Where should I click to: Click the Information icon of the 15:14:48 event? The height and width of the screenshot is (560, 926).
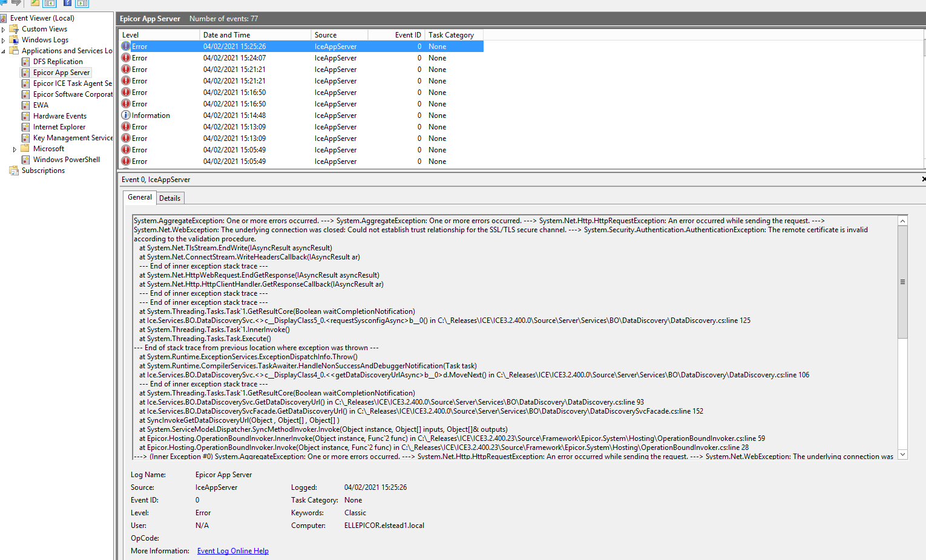[126, 116]
